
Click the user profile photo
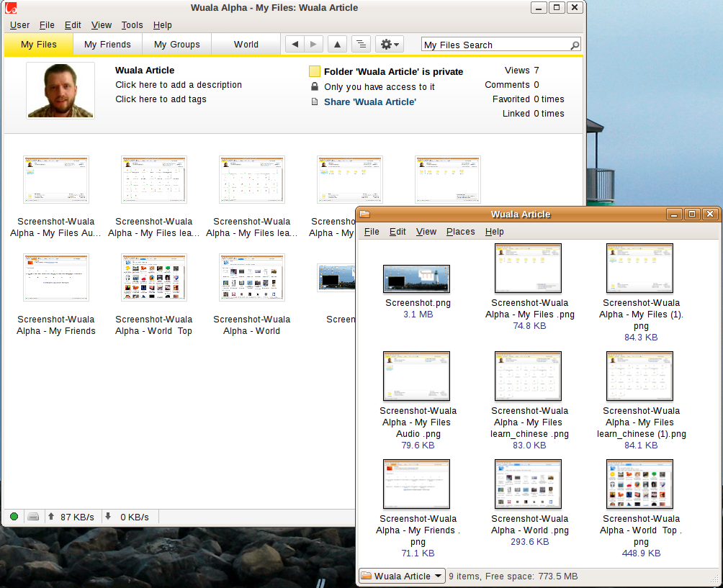pos(60,91)
